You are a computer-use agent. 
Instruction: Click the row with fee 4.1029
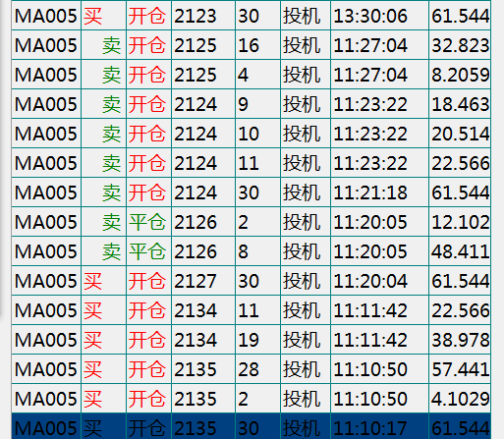252,399
